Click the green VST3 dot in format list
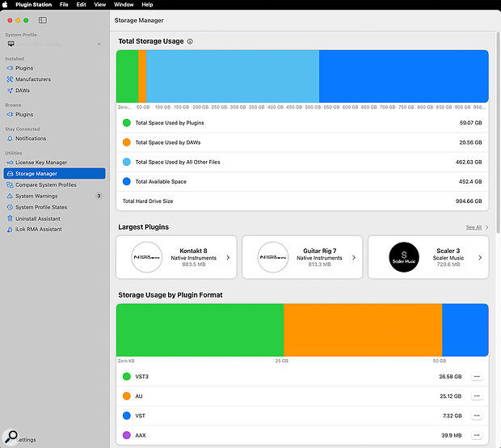Image resolution: width=501 pixels, height=448 pixels. click(127, 376)
